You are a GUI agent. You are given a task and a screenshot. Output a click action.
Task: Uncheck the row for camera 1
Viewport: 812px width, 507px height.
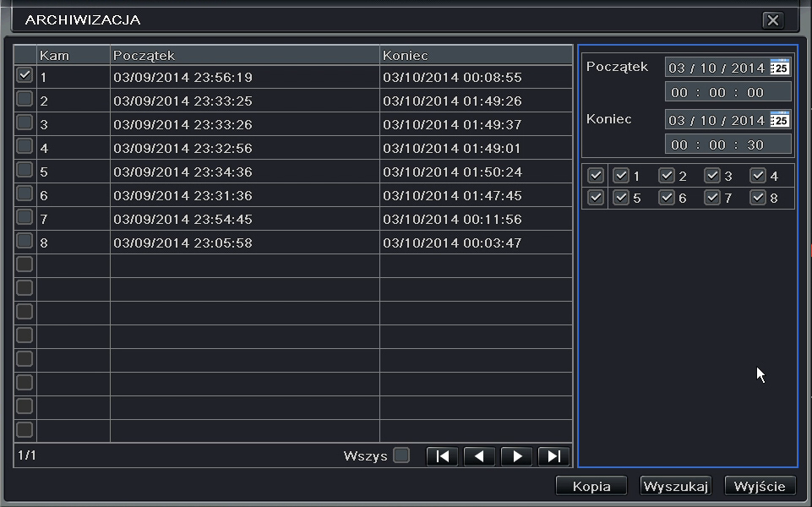(25, 75)
